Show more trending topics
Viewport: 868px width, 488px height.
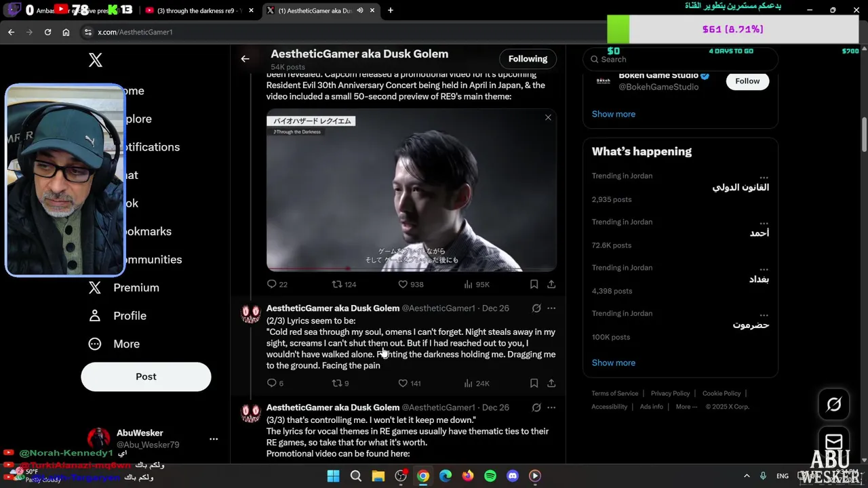(x=613, y=363)
